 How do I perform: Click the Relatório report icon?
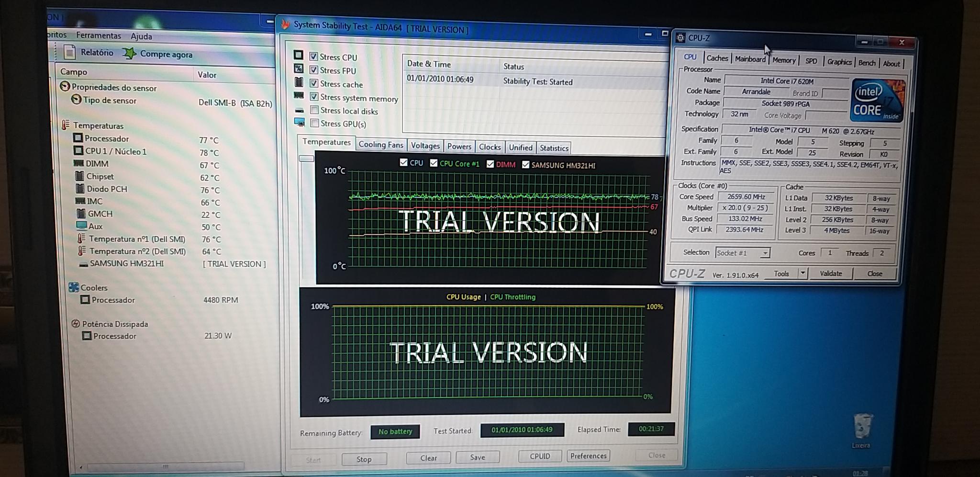(69, 52)
